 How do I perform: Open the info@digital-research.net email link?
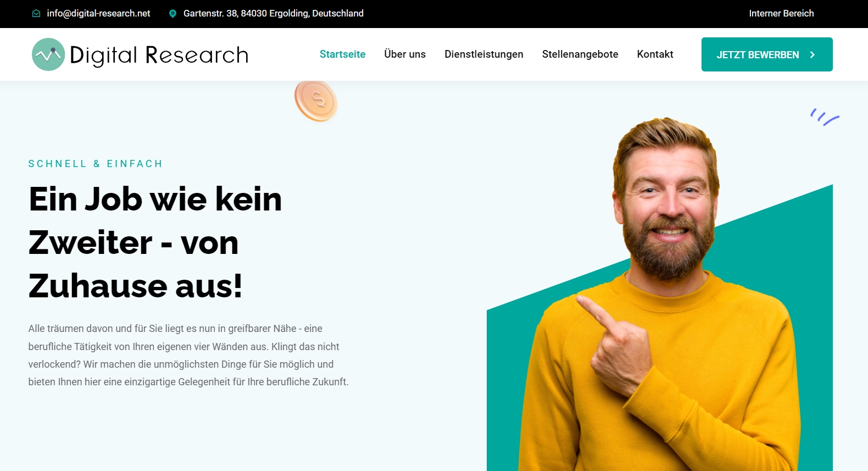pos(98,13)
